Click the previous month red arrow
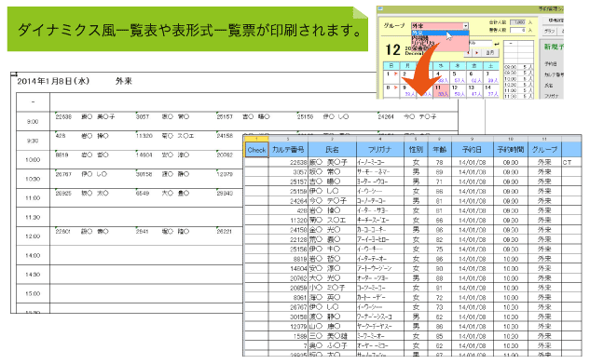Viewport: 590px width, 364px height. coord(468,52)
